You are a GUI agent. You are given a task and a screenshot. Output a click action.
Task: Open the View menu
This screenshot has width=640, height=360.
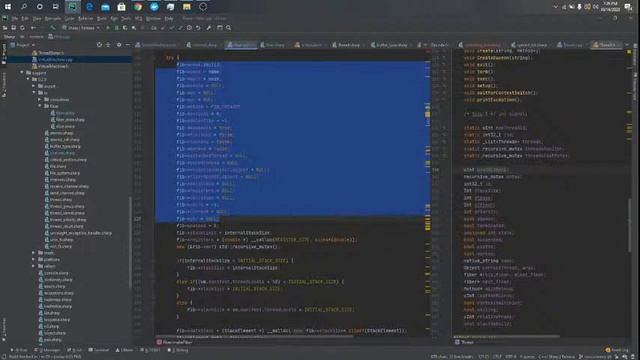tap(37, 19)
